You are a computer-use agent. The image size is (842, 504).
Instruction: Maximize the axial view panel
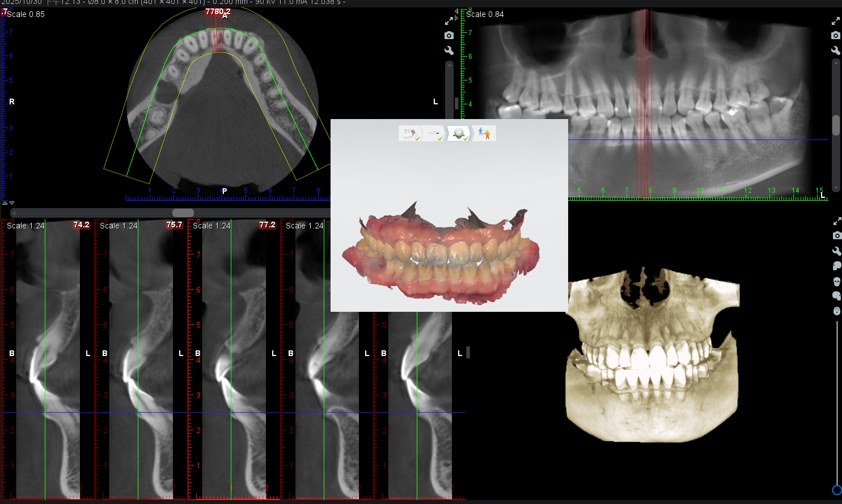pos(449,21)
